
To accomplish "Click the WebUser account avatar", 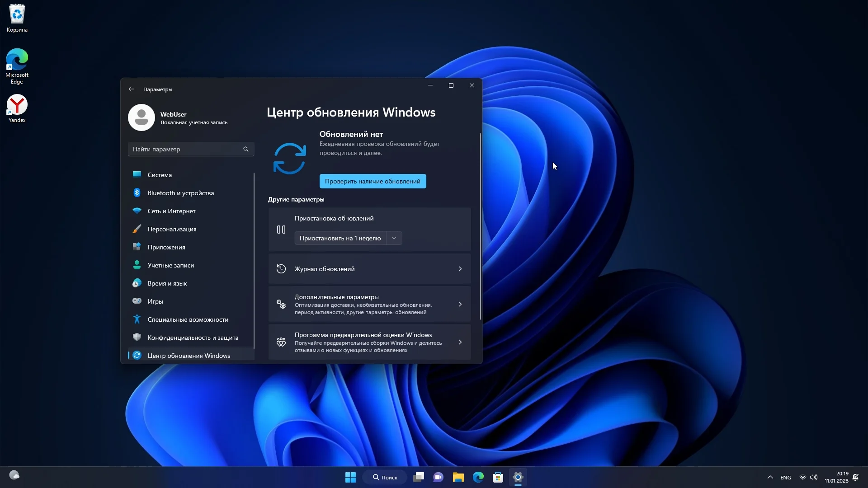I will [142, 117].
